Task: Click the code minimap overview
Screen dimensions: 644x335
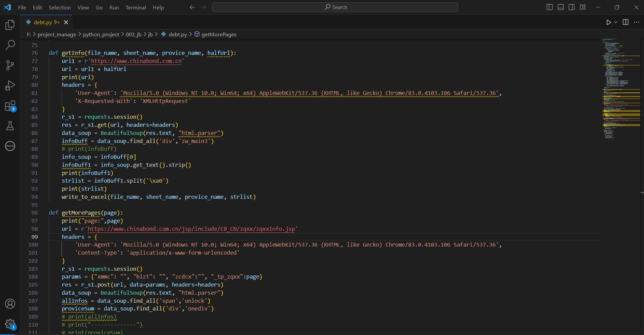Action: click(x=621, y=89)
